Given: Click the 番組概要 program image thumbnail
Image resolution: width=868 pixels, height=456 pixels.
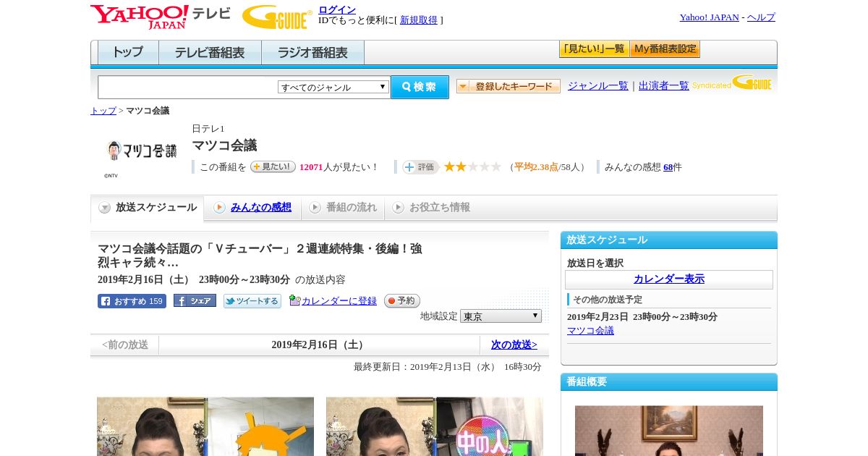Looking at the screenshot, I should tap(669, 431).
